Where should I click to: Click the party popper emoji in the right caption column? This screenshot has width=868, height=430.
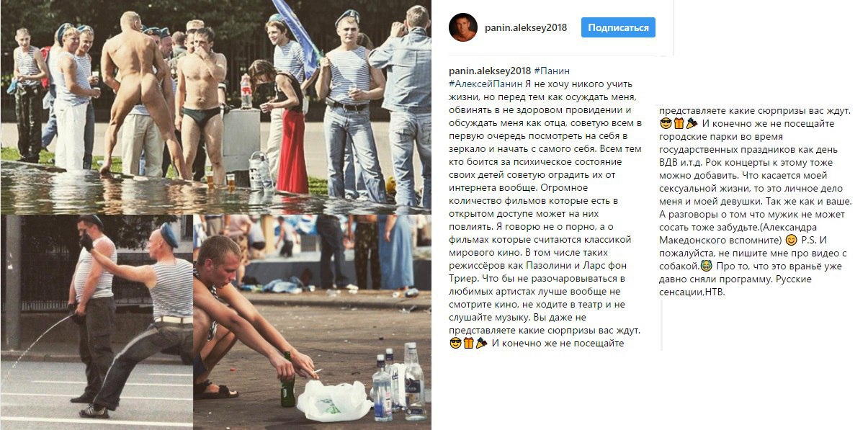coord(692,123)
